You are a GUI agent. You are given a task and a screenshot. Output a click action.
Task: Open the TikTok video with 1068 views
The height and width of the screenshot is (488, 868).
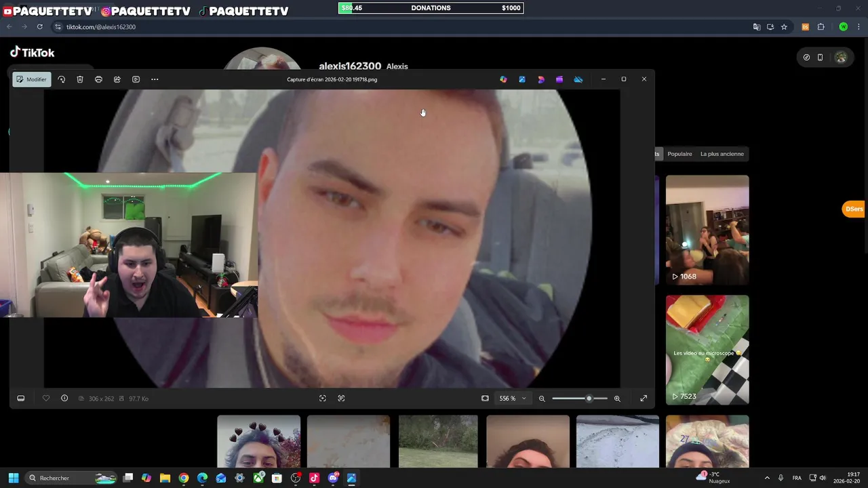[x=707, y=230]
